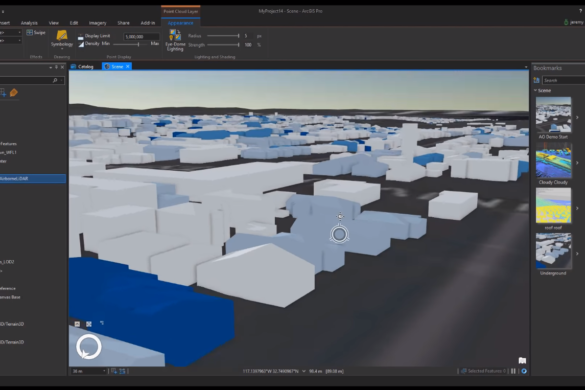Viewport: 585px width, 390px height.
Task: Toggle auto-hide pin on Contents pane
Action: tap(56, 67)
